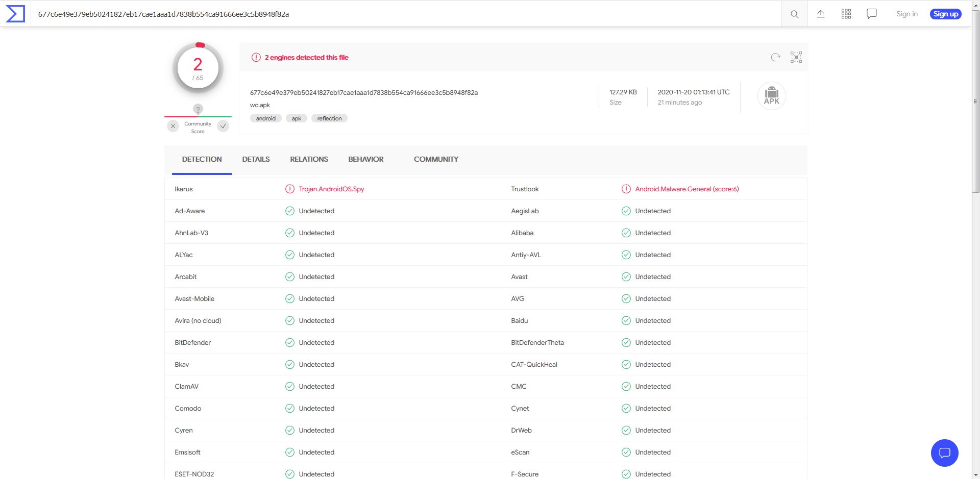This screenshot has height=479, width=980.
Task: Click the "2 engines detected this file" text
Action: pos(306,58)
